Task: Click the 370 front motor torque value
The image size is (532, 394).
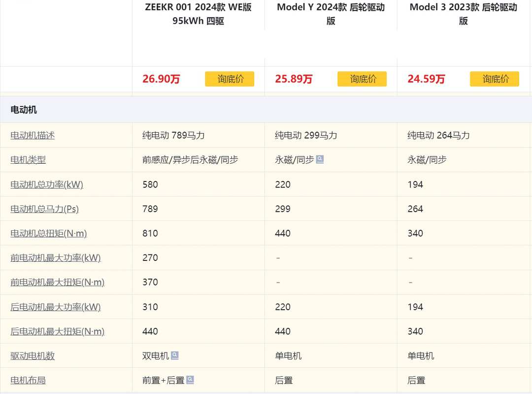Action: pyautogui.click(x=150, y=282)
